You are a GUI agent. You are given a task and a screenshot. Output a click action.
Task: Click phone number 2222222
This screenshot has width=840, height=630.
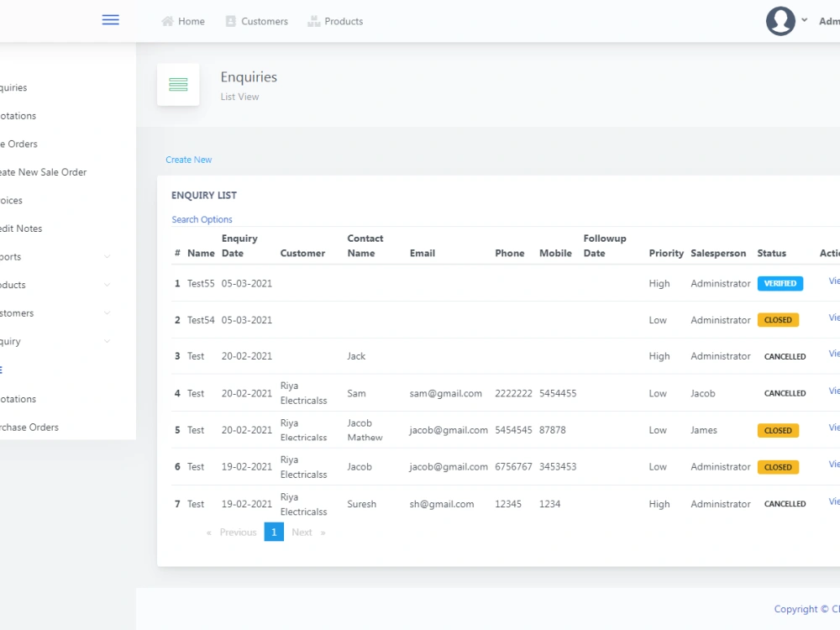click(513, 394)
